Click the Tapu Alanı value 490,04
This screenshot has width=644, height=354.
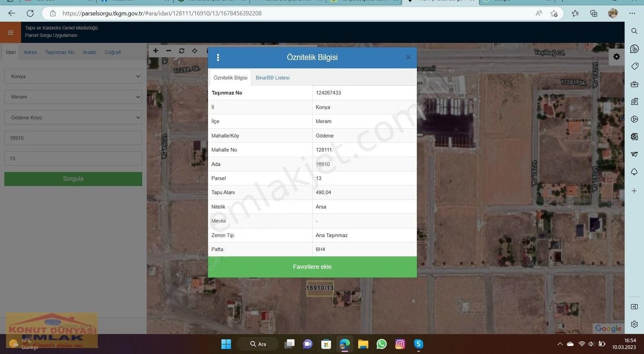[324, 193]
